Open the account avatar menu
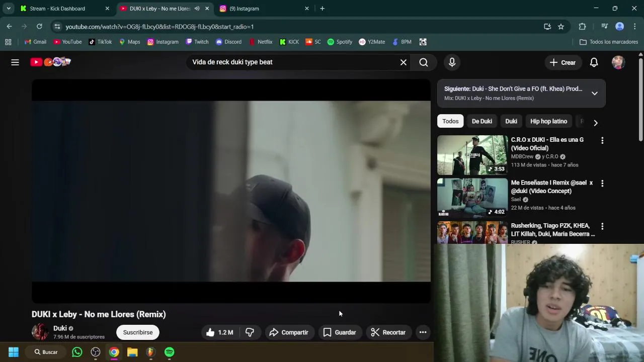Viewport: 644px width, 362px height. [x=618, y=62]
